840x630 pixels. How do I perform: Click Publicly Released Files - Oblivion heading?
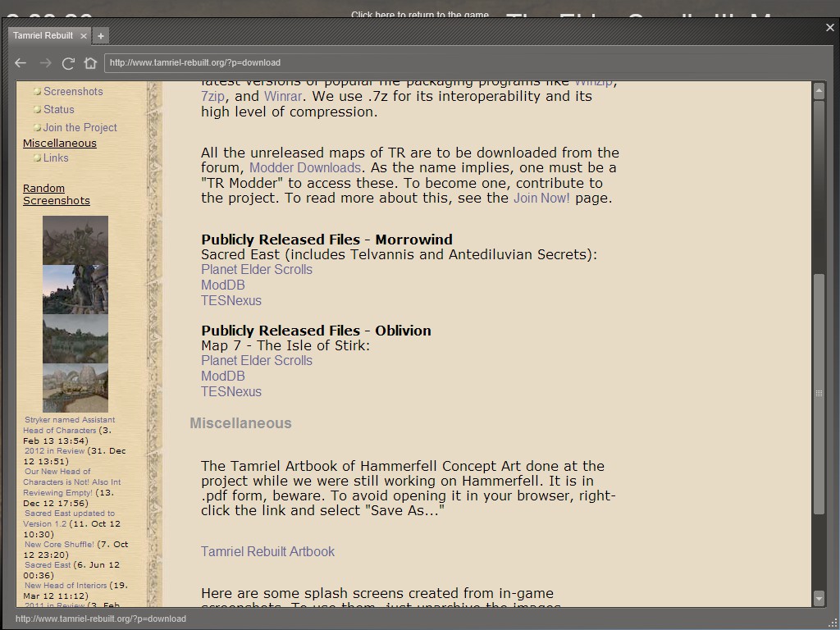[316, 331]
